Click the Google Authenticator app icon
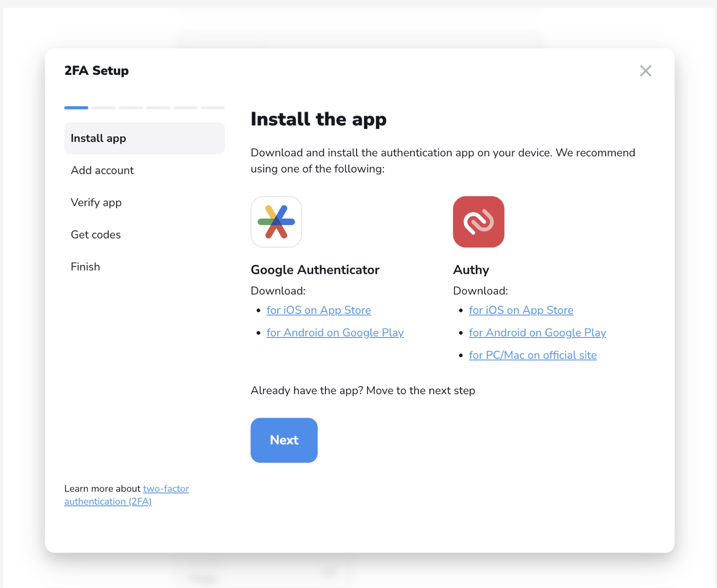This screenshot has height=588, width=717. pos(276,221)
